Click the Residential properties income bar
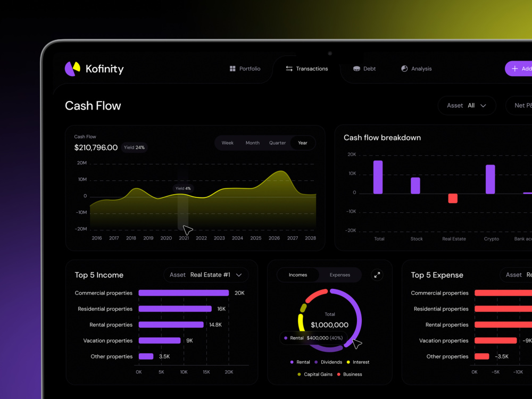Viewport: 532px width, 399px height. click(175, 309)
